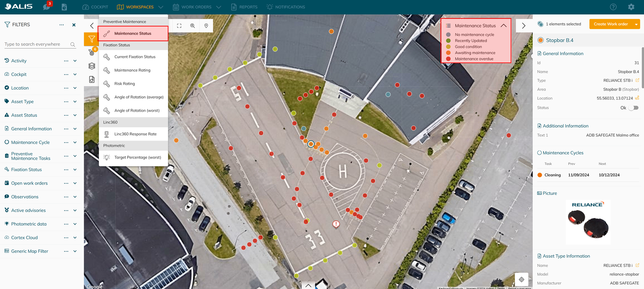Recenter map with the crosshair target icon
The height and width of the screenshot is (289, 644).
point(521,279)
